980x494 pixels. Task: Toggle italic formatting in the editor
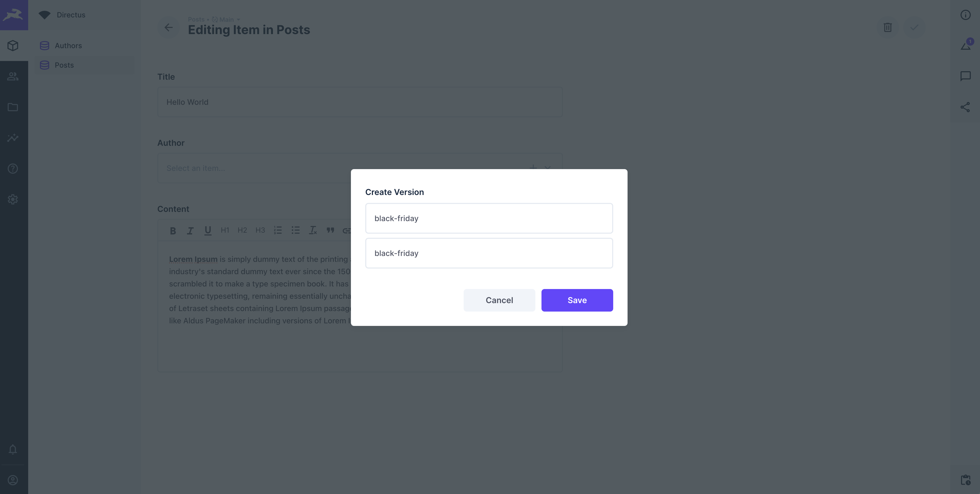point(190,230)
